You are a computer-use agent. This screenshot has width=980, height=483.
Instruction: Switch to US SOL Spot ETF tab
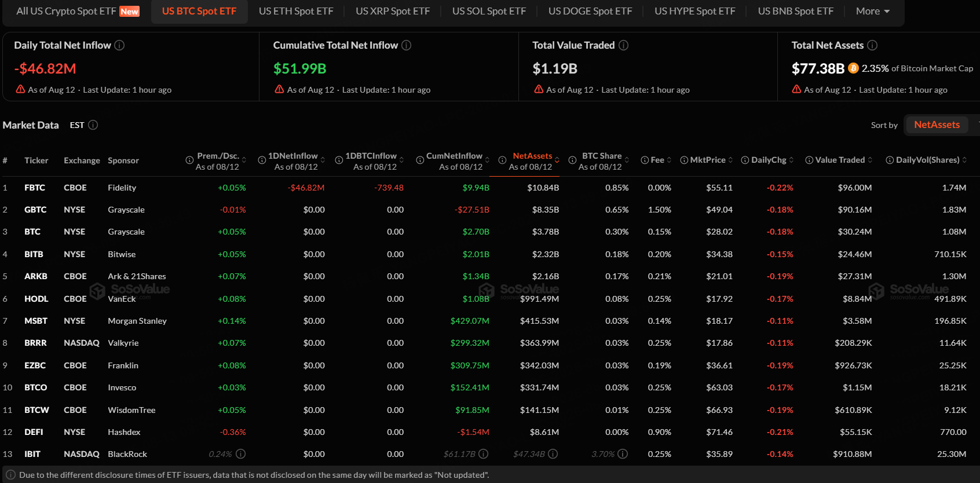click(489, 11)
